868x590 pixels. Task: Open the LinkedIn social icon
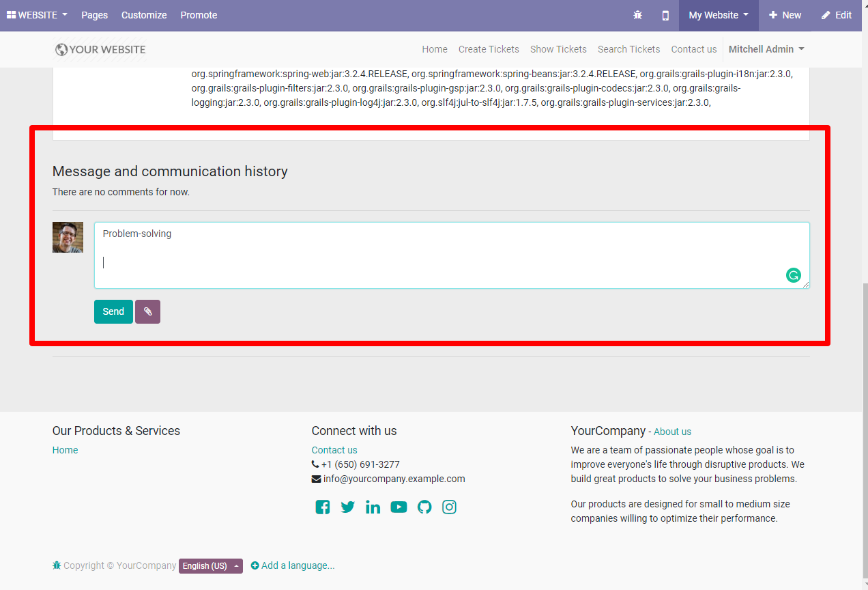[373, 507]
